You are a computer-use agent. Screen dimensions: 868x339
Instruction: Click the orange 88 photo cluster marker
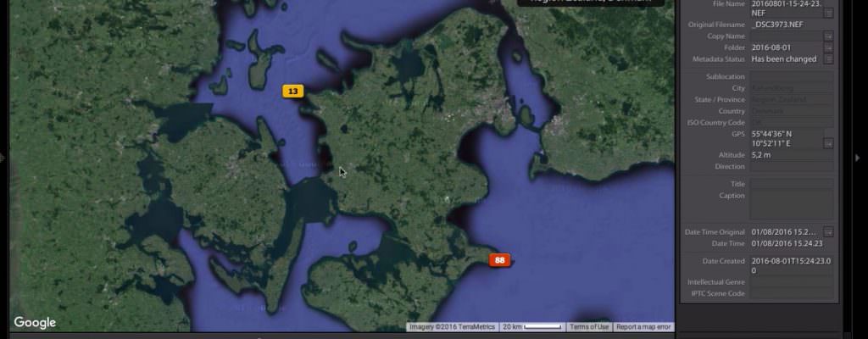[x=500, y=260]
